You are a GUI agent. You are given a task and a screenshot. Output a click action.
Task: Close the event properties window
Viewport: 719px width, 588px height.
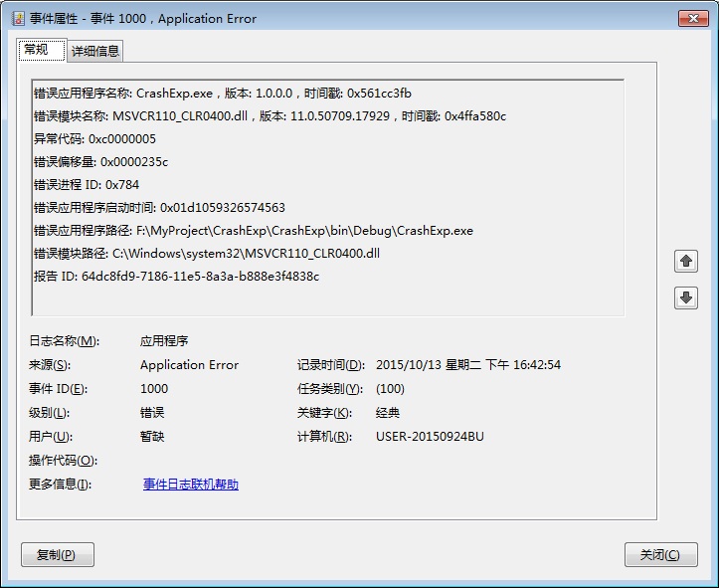click(693, 18)
